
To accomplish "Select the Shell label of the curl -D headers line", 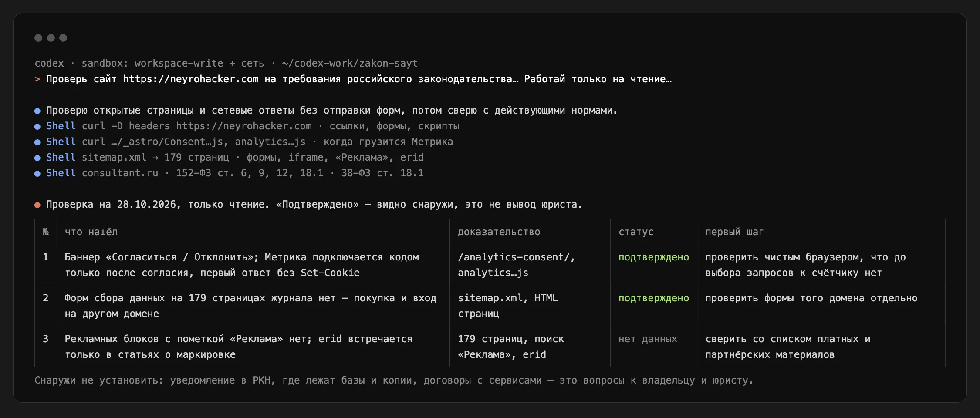I will coord(61,126).
